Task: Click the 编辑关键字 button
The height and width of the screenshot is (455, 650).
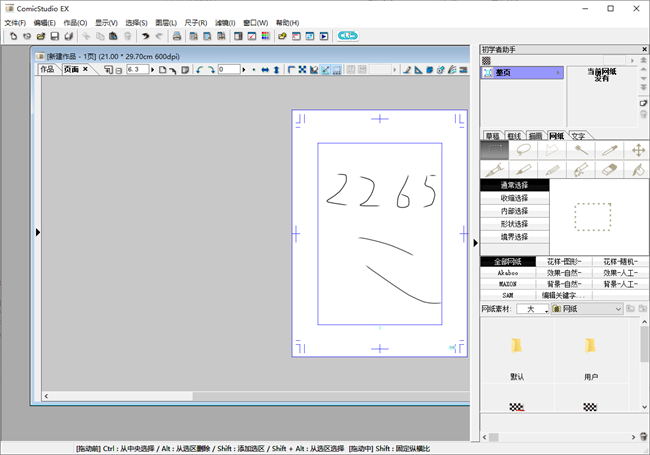Action: [x=564, y=296]
